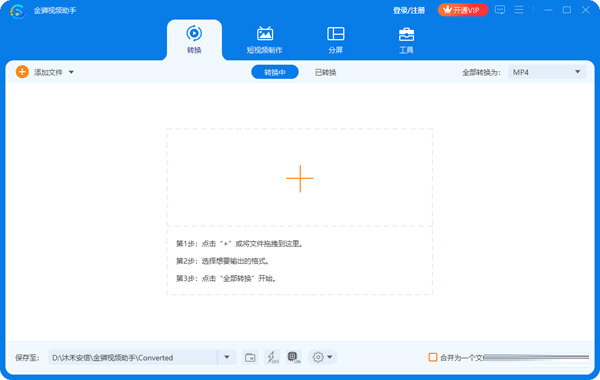Enable the 合并为一个文件 checkbox
Image resolution: width=600 pixels, height=380 pixels.
pyautogui.click(x=433, y=357)
